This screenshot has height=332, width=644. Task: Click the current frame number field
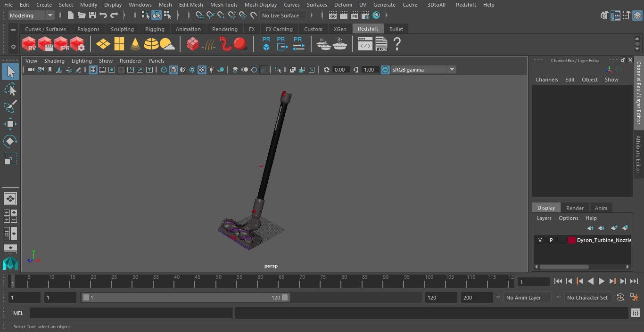point(534,282)
